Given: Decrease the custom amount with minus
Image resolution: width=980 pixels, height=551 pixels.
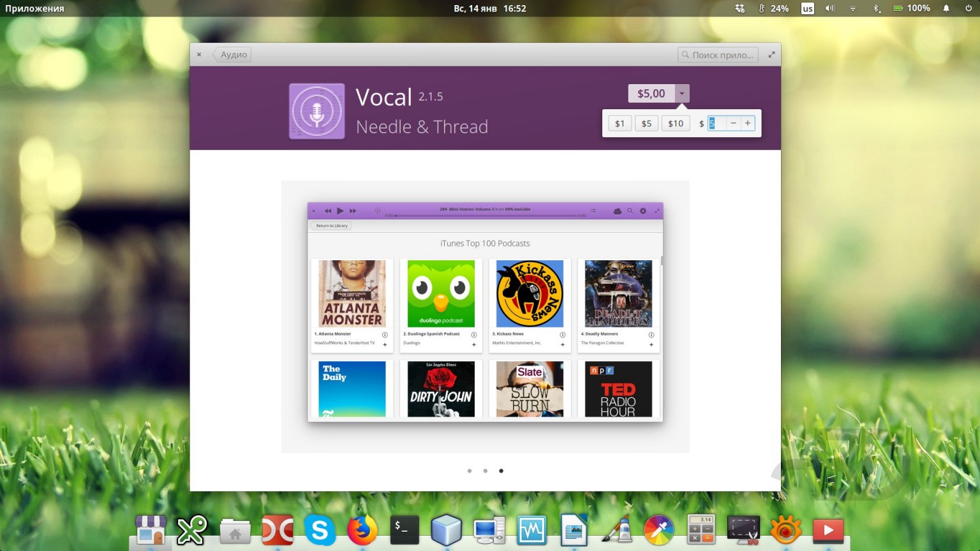Looking at the screenshot, I should coord(733,124).
